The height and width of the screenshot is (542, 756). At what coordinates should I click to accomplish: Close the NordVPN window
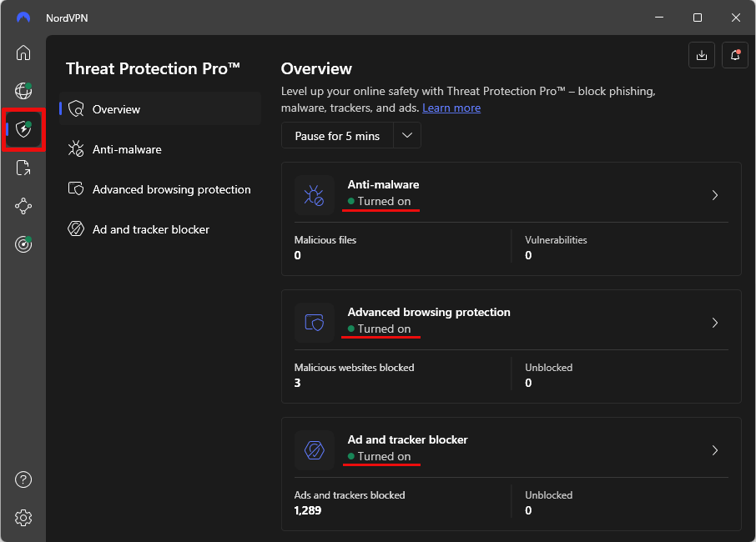click(x=735, y=18)
